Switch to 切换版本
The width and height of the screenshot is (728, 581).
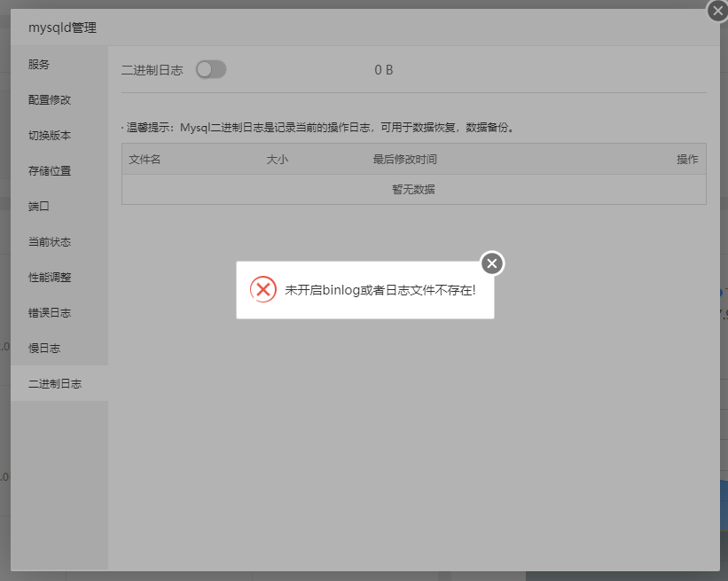(x=50, y=135)
